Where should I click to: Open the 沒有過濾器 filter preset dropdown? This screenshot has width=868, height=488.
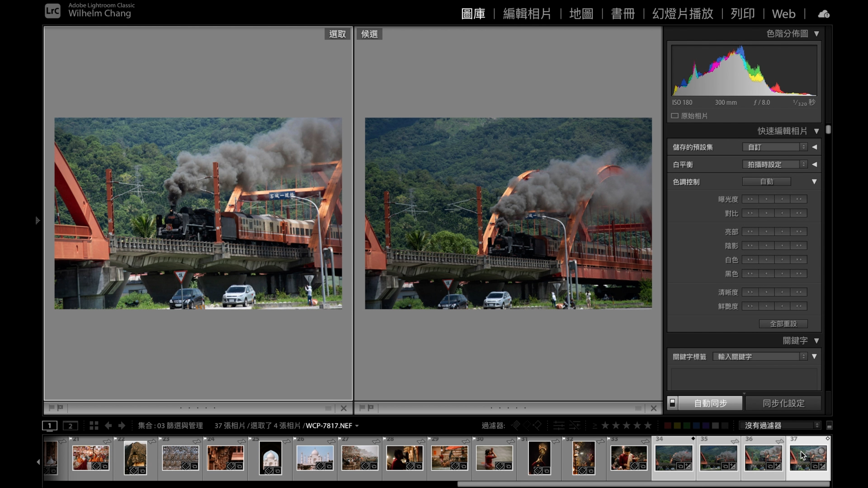[x=780, y=426]
